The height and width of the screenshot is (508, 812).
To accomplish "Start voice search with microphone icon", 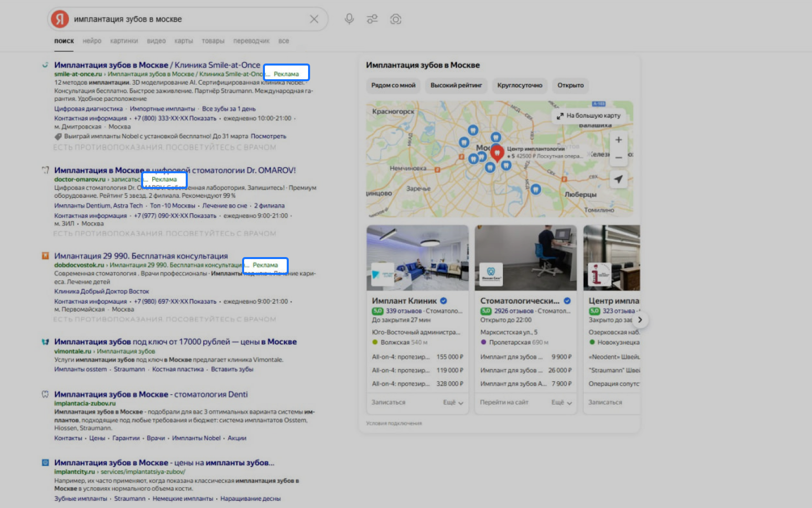I will point(349,19).
